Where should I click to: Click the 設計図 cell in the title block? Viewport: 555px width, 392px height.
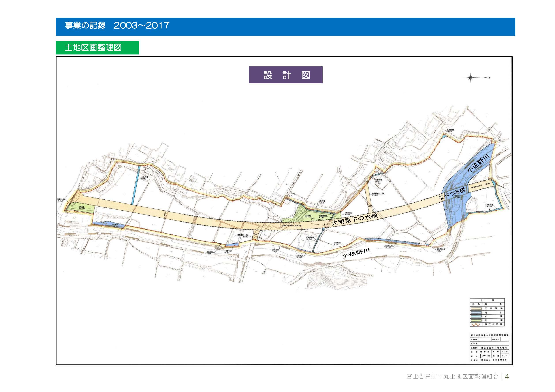[485, 352]
